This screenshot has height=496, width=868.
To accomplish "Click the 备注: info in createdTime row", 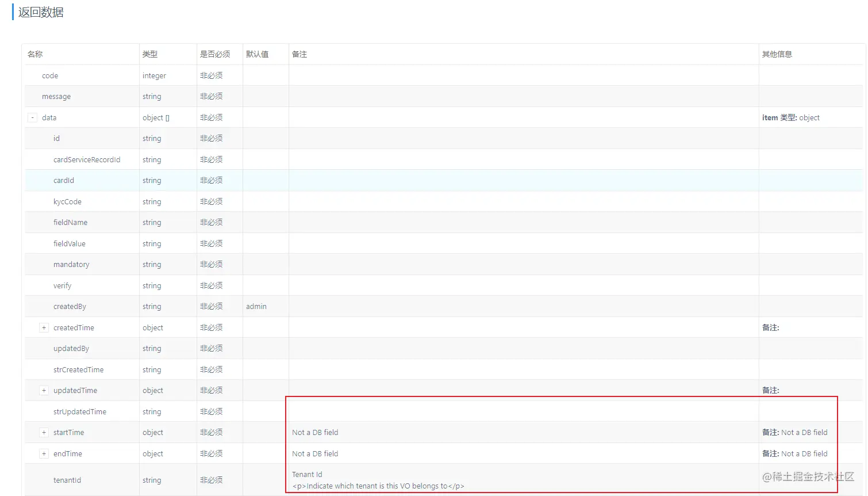I will 771,327.
